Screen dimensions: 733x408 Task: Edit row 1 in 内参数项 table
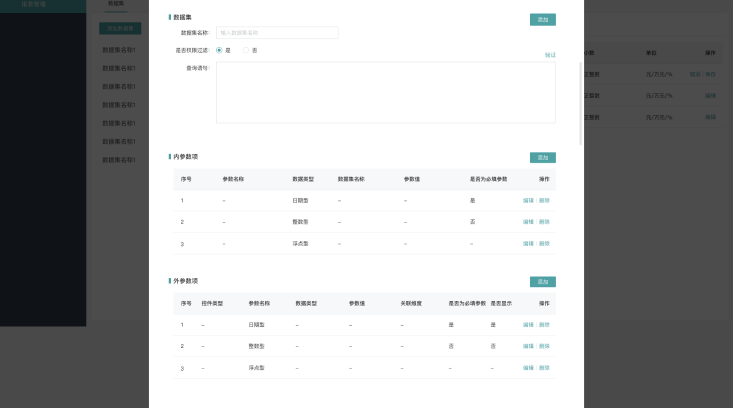[528, 200]
